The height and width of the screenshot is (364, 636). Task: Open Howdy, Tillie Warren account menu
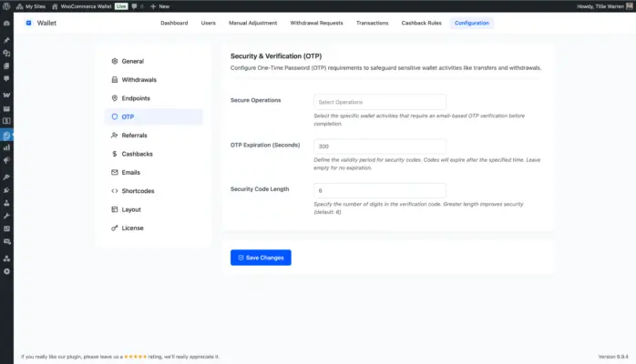coord(604,6)
